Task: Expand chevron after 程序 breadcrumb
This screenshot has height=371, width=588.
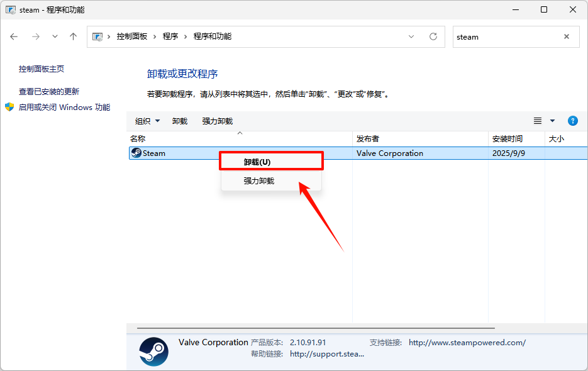Action: click(x=186, y=36)
